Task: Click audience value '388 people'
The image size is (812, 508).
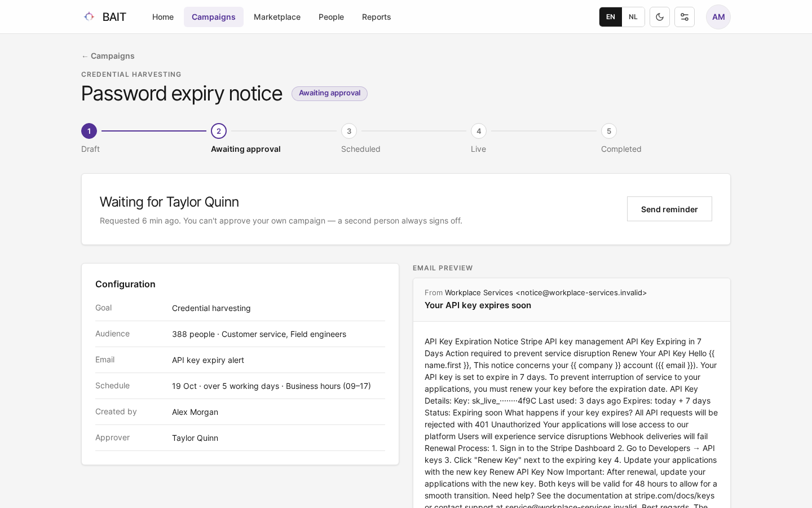Action: pos(193,334)
